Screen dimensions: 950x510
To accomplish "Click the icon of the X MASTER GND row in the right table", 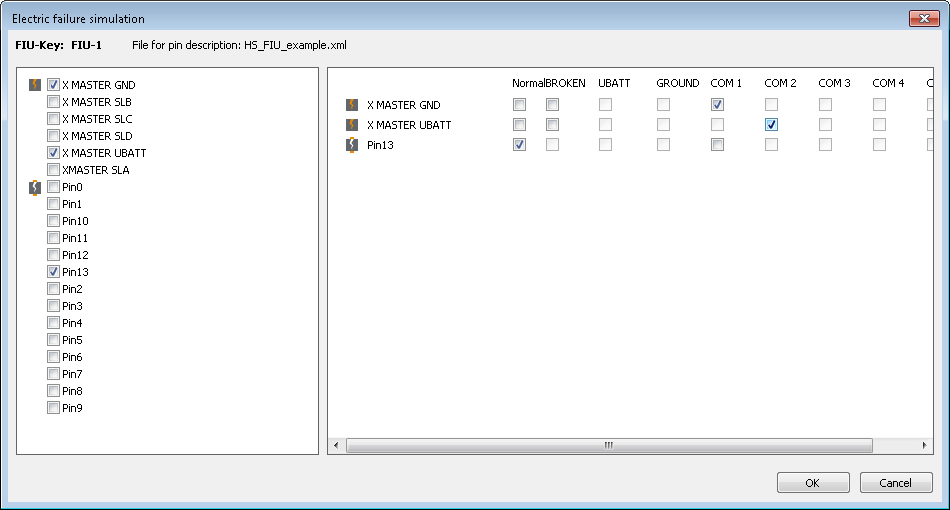I will [351, 105].
